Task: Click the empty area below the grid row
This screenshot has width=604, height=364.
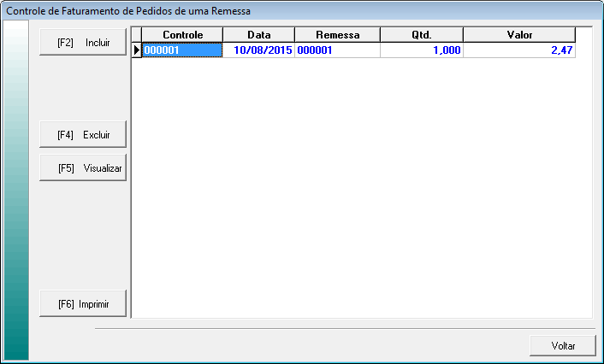Action: coord(359,188)
